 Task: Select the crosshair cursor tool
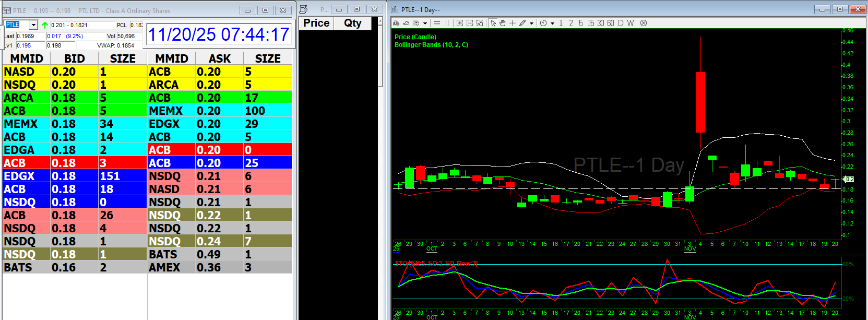click(x=513, y=23)
